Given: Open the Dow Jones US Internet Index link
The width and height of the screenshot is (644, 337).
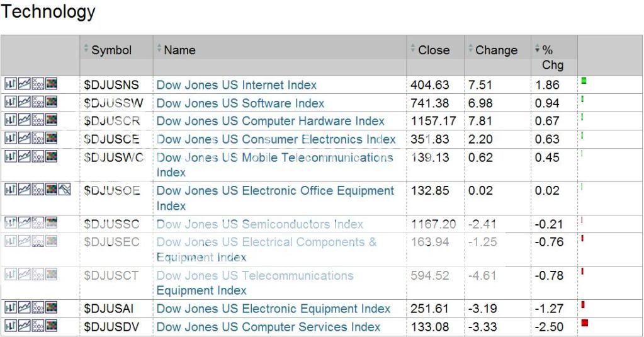Looking at the screenshot, I should [x=236, y=85].
